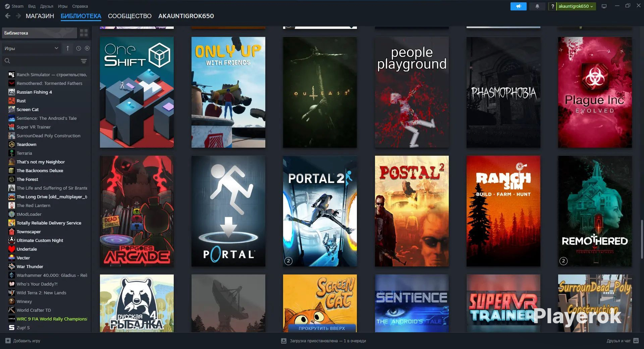Click the add game plus icon
The width and height of the screenshot is (644, 349).
point(8,341)
